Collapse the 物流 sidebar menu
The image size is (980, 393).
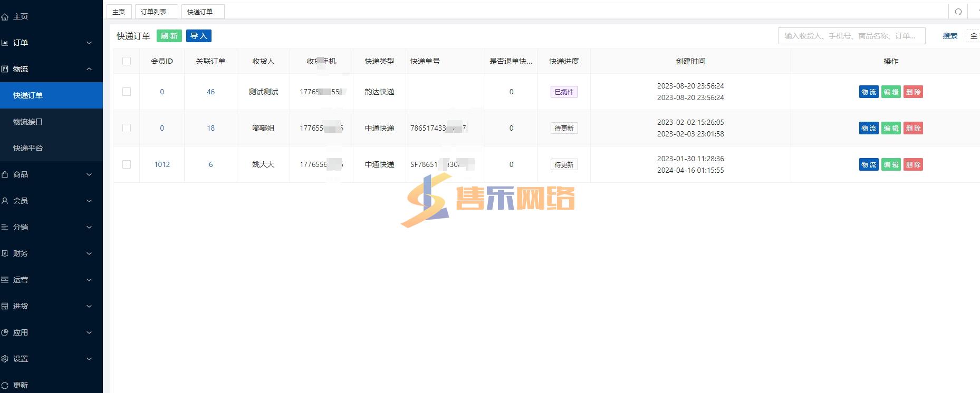pyautogui.click(x=89, y=69)
